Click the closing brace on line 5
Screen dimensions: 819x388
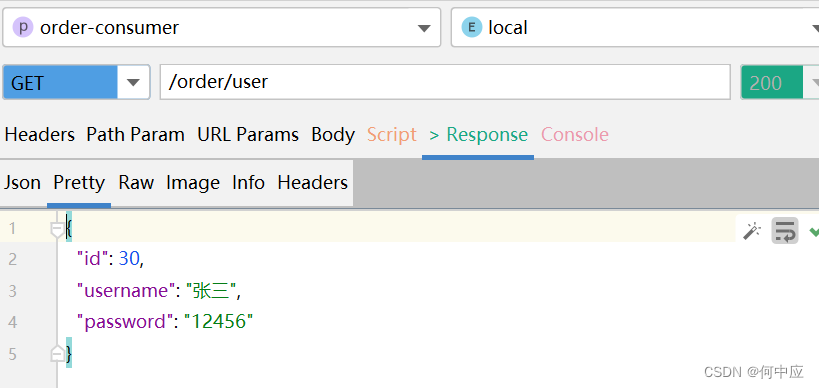tap(69, 353)
